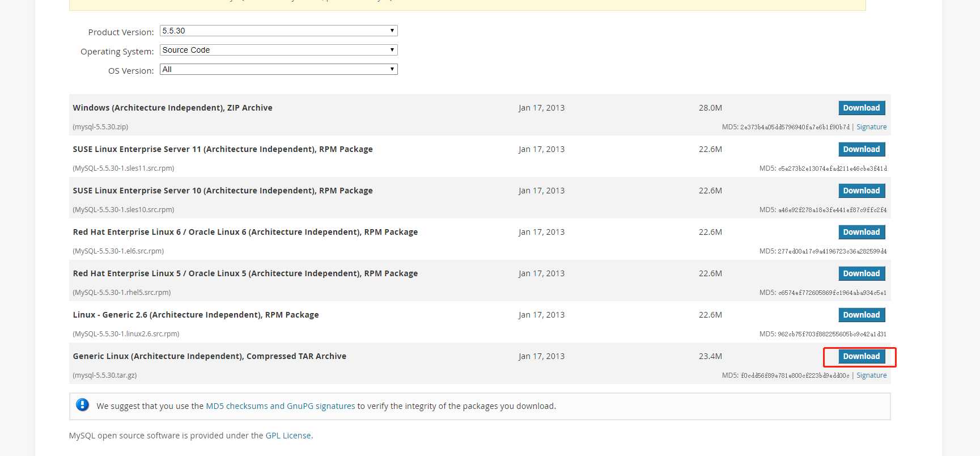Click the OS Version label
Screen dimensions: 980x456
click(x=131, y=71)
